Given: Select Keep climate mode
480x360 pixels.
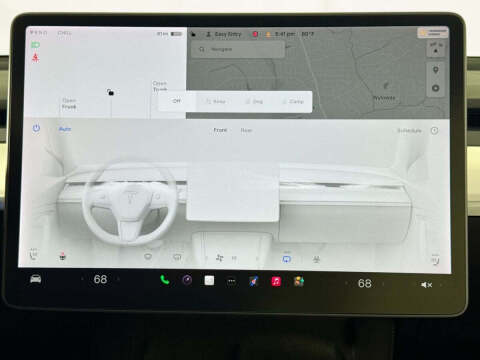Looking at the screenshot, I should 215,101.
